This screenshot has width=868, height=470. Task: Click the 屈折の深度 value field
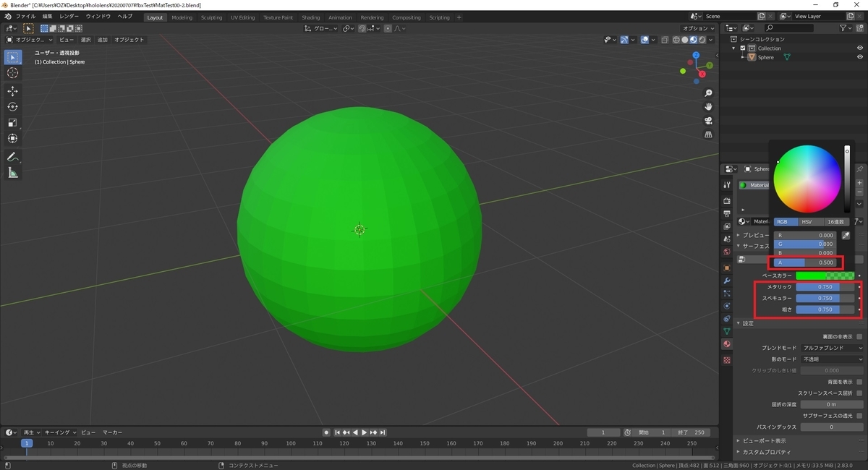coord(832,404)
